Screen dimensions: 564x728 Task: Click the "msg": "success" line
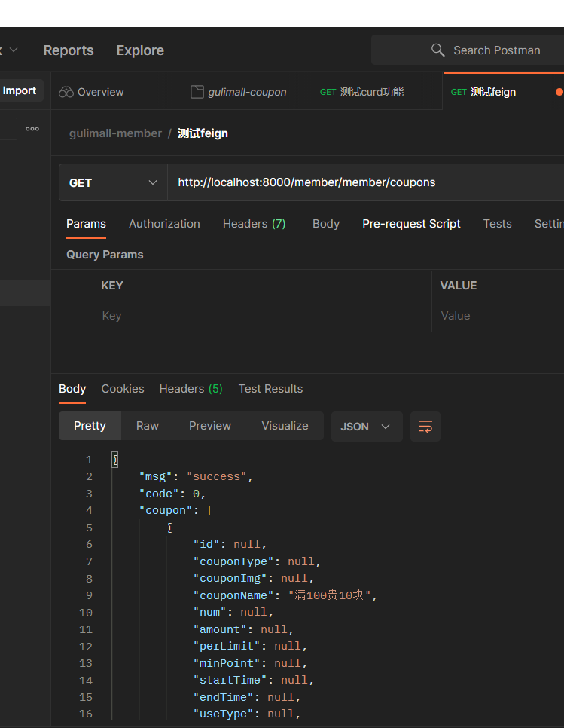point(196,477)
